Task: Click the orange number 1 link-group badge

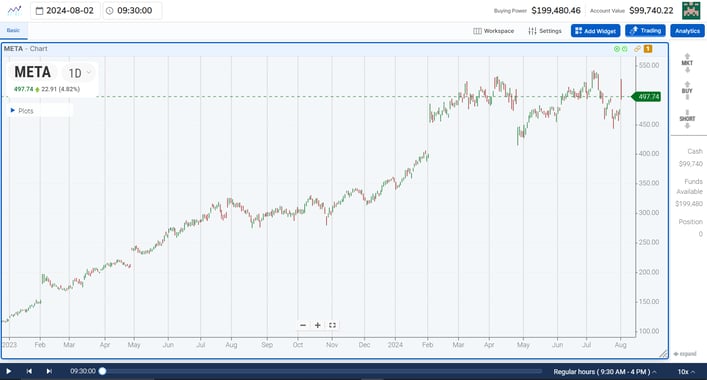Action: (648, 49)
